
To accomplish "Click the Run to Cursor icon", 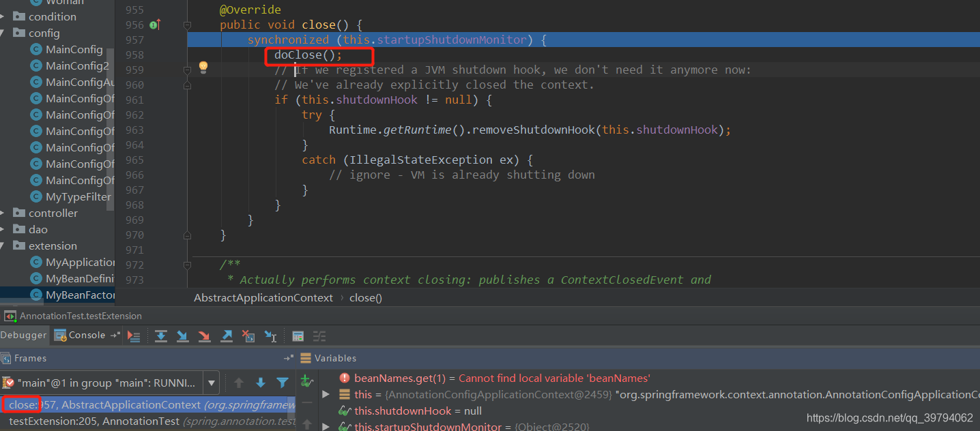I will [x=270, y=336].
